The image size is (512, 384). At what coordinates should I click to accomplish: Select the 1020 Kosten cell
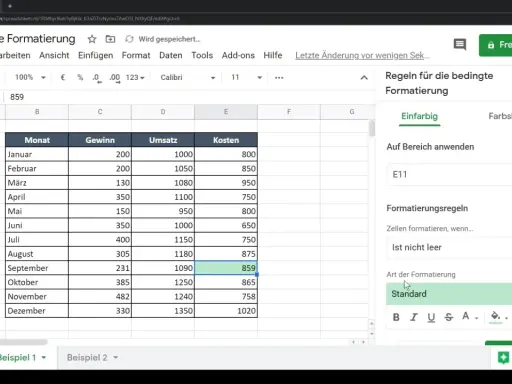point(226,311)
